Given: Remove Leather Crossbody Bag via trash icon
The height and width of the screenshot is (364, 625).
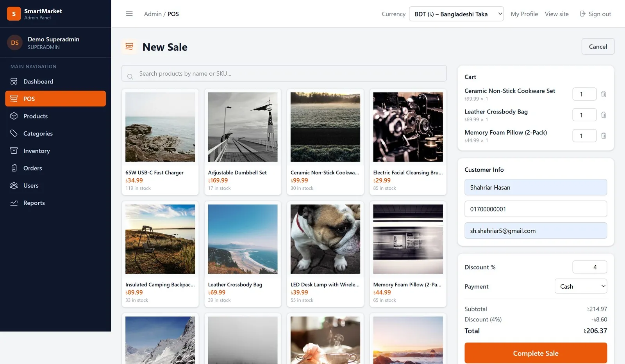Looking at the screenshot, I should pyautogui.click(x=604, y=115).
